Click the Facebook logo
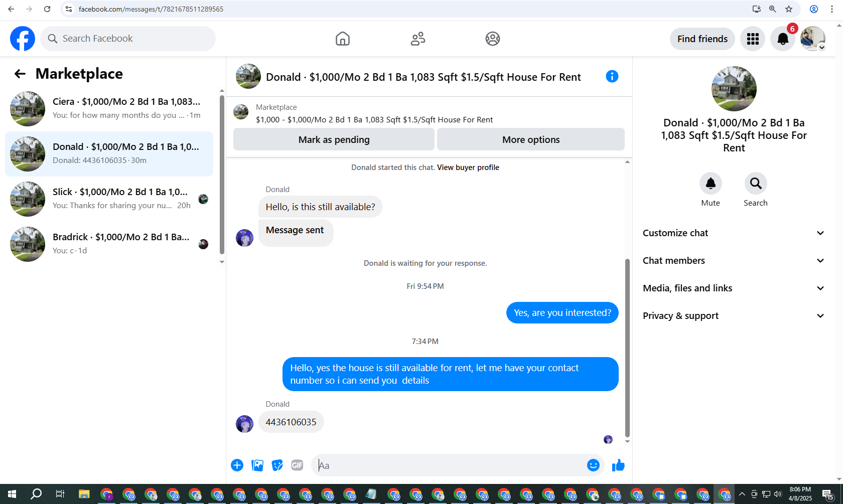Screen dimensions: 843x504 [23, 39]
